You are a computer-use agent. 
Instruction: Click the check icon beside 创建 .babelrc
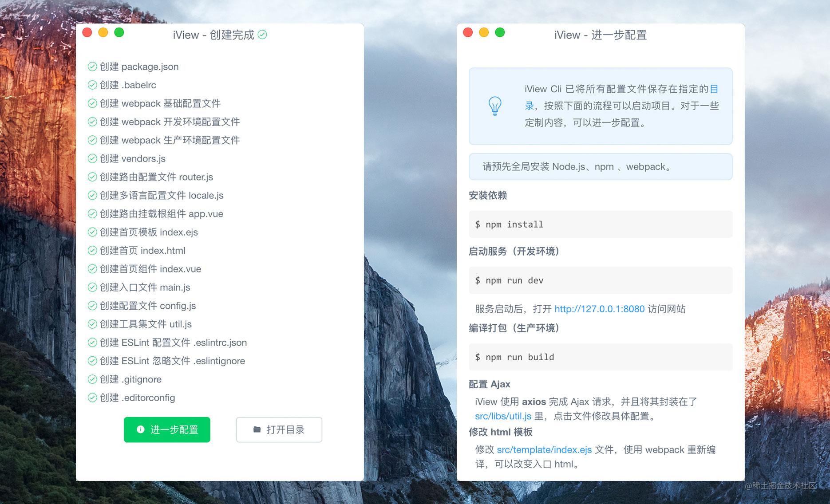click(x=92, y=85)
